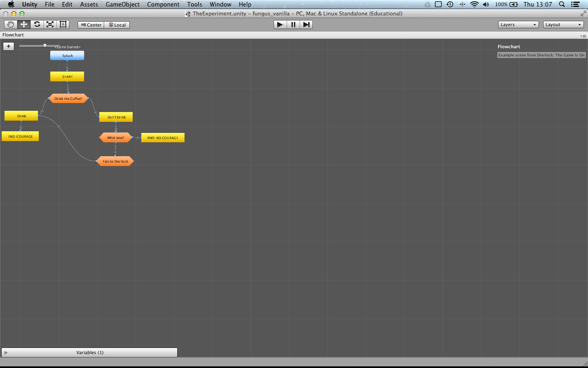588x368 pixels.
Task: Click the Google Drive status icon
Action: tap(427, 4)
